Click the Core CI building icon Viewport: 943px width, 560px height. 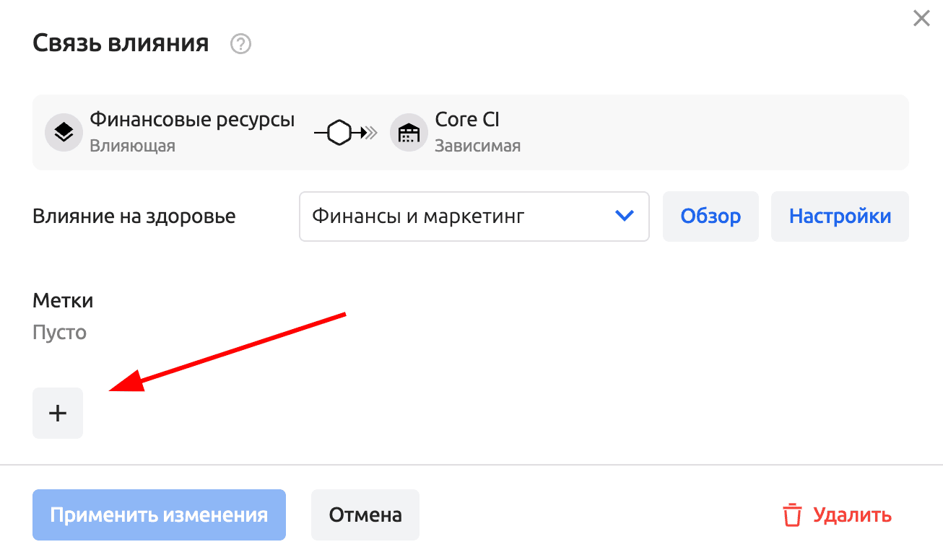click(409, 133)
